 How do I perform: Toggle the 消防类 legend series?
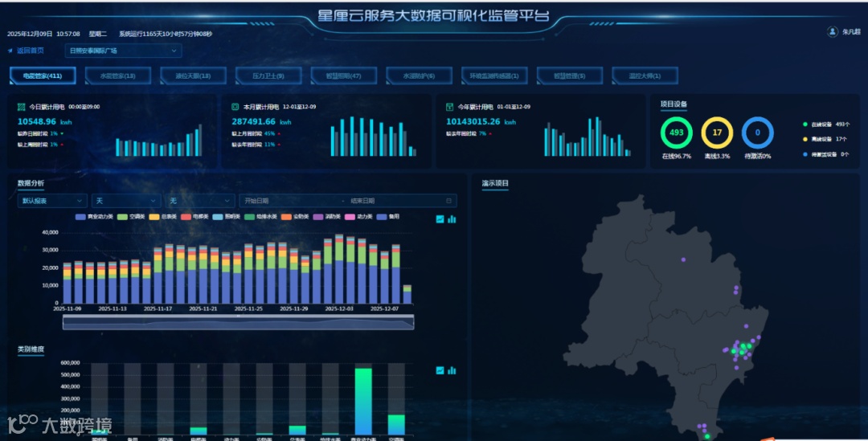tap(326, 217)
